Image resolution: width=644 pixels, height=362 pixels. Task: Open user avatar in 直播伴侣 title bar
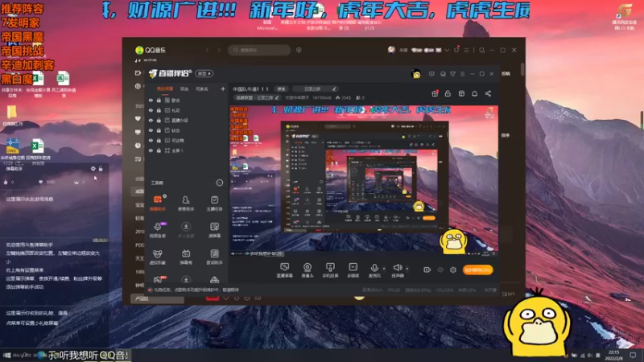(x=416, y=74)
